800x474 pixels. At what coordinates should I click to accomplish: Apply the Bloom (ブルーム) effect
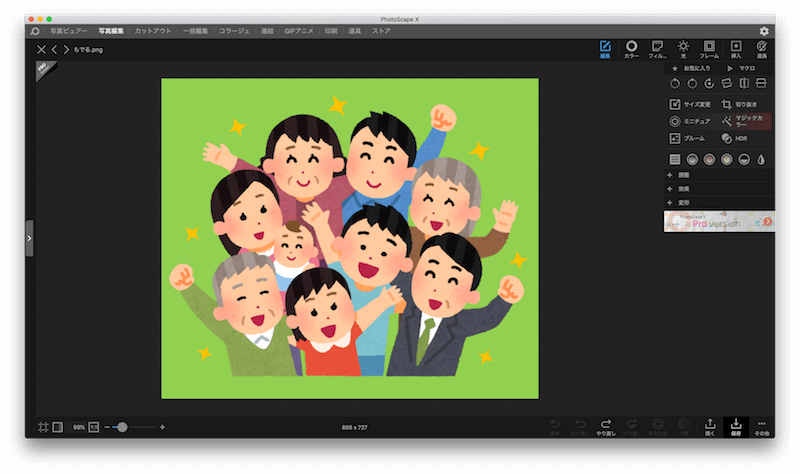pos(688,138)
